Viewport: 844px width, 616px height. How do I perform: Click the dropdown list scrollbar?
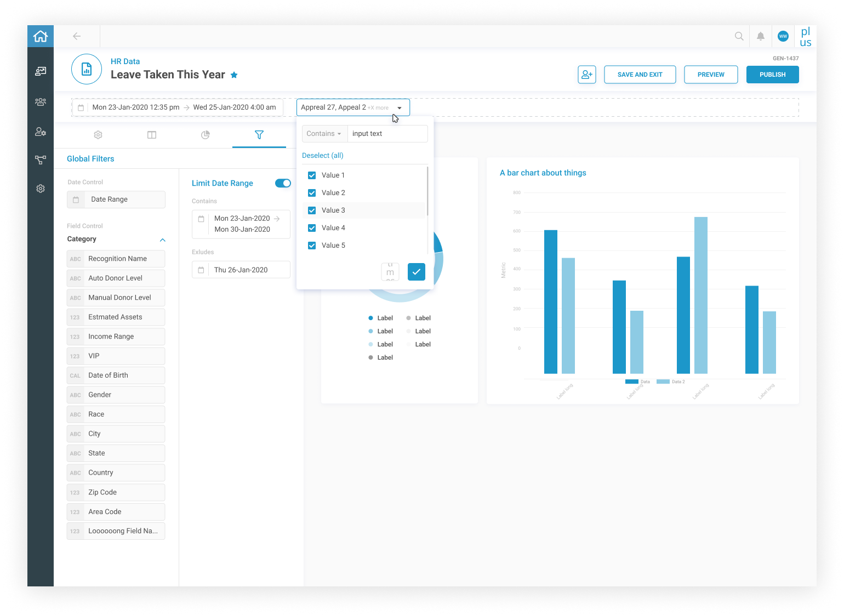(427, 192)
